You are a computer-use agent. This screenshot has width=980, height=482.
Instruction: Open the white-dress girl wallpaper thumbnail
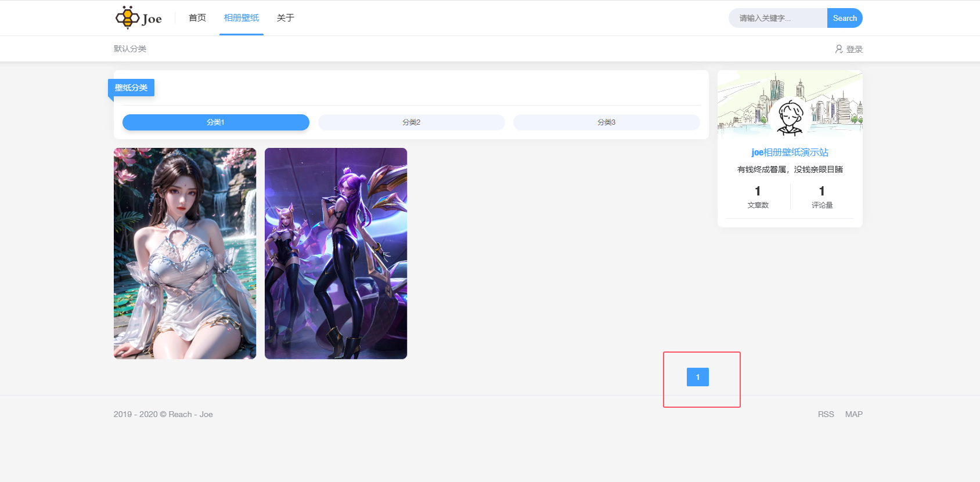185,253
